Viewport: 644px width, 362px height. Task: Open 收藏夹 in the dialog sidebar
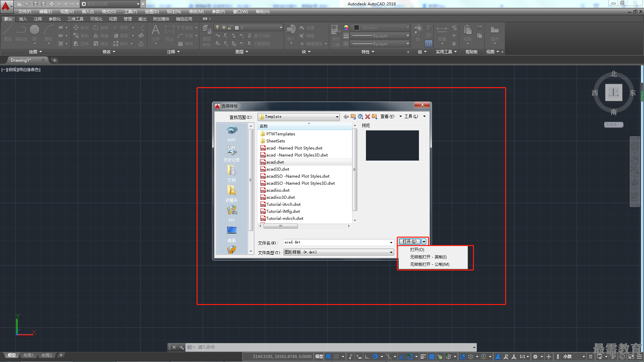pos(232,194)
